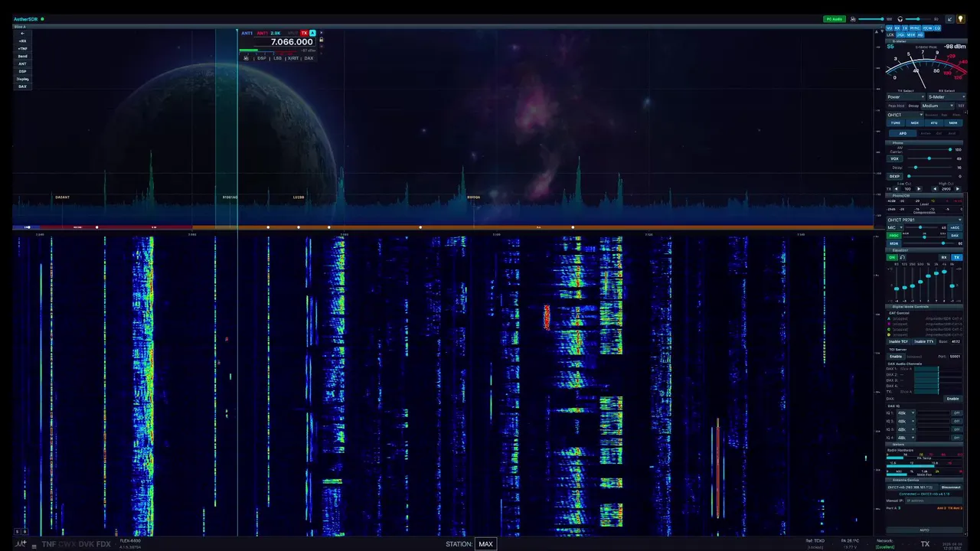980x551 pixels.
Task: Click the status icon at bottom left
Action: [21, 544]
